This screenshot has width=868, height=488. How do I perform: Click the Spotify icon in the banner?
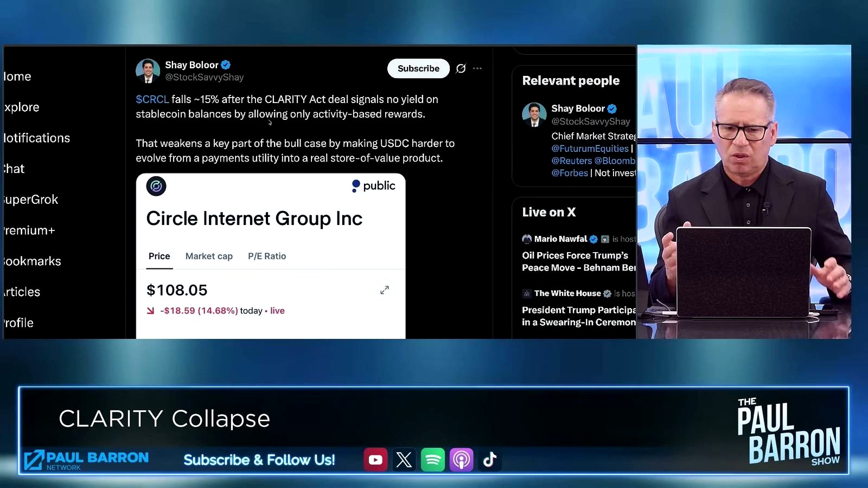[433, 460]
